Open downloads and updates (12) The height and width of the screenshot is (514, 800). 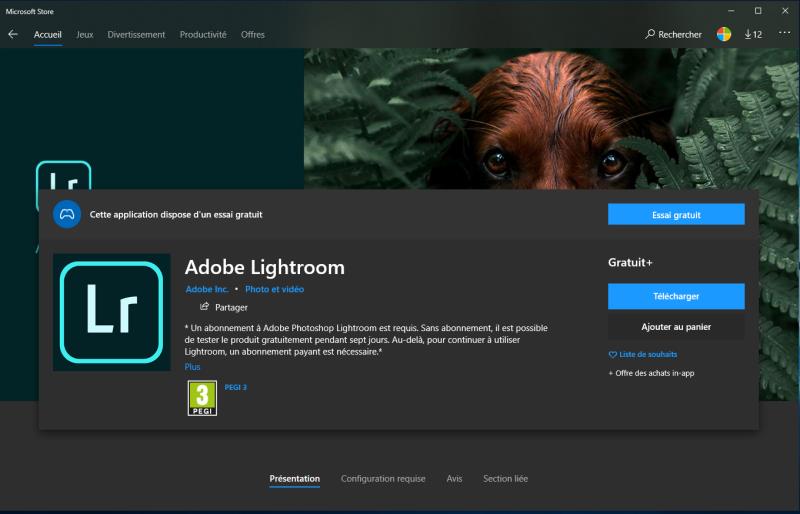753,34
